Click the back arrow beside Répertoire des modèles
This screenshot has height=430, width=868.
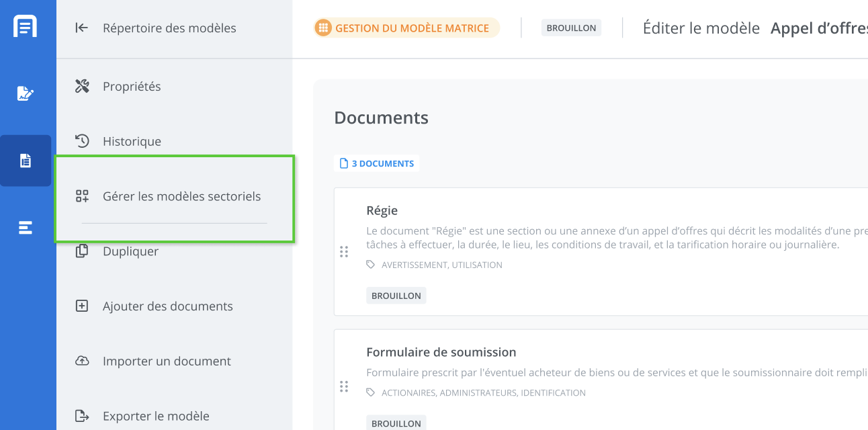(82, 28)
